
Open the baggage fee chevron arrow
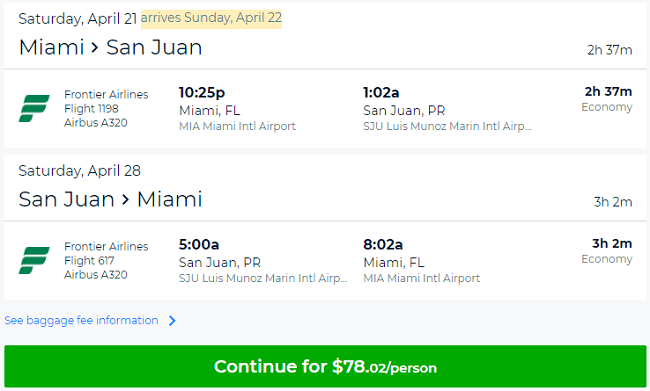(172, 321)
